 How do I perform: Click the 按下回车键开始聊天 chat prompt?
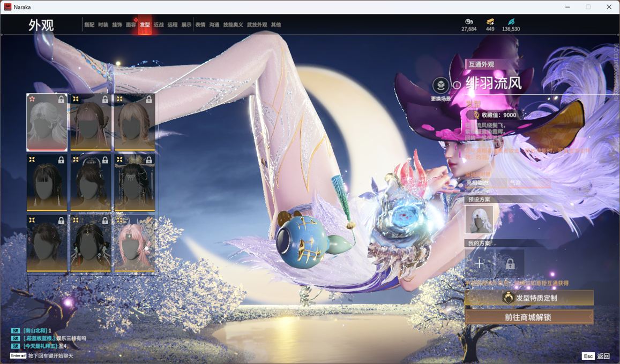tap(50, 356)
